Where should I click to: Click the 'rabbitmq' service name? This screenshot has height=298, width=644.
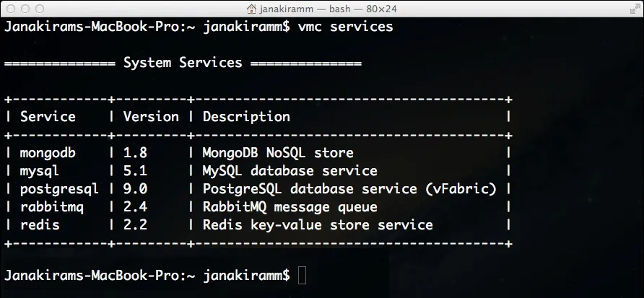coord(52,207)
